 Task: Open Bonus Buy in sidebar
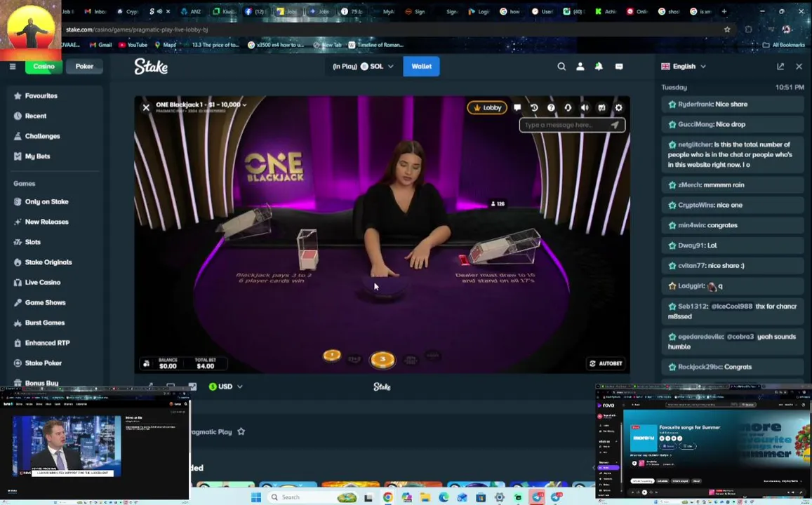pos(36,384)
